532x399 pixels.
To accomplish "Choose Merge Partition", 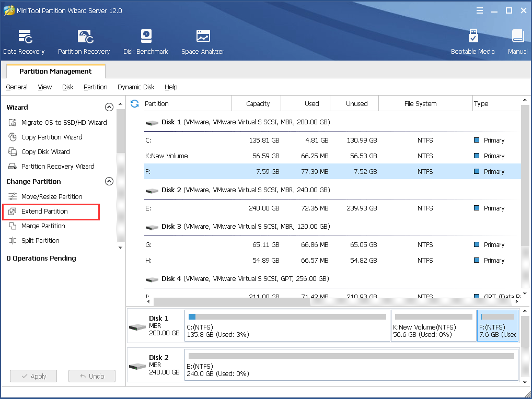I will point(37,226).
